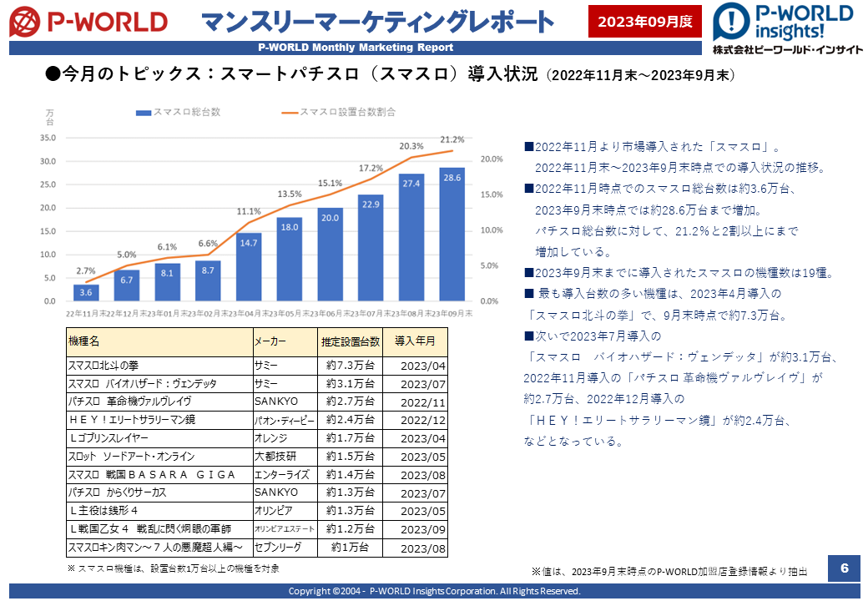Click the 20.3% data label

411,146
